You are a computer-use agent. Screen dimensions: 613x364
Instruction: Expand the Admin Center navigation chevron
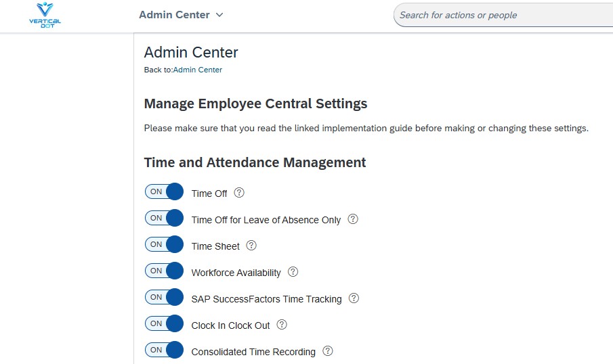[219, 15]
